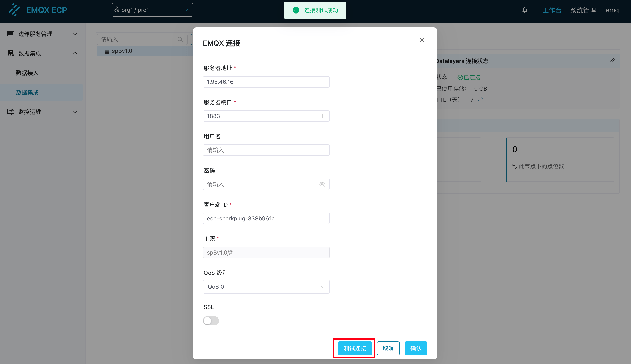Image resolution: width=631 pixels, height=364 pixels.
Task: Click the 确认 button
Action: [416, 348]
